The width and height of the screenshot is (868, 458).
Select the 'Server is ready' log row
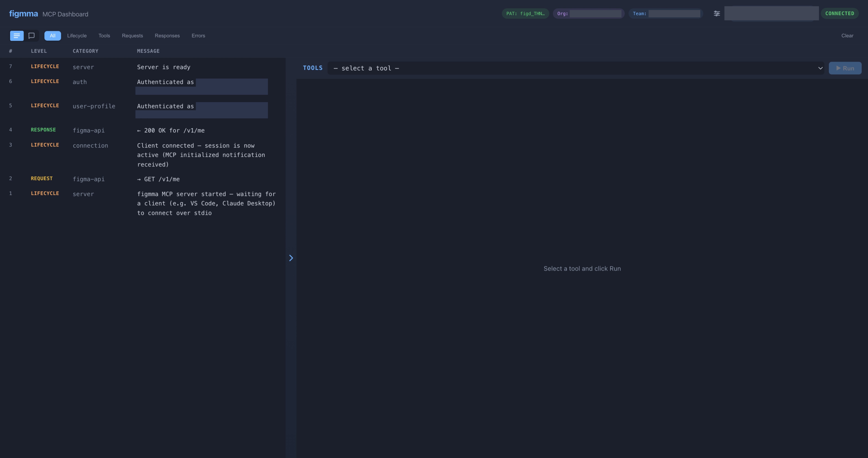[x=143, y=67]
